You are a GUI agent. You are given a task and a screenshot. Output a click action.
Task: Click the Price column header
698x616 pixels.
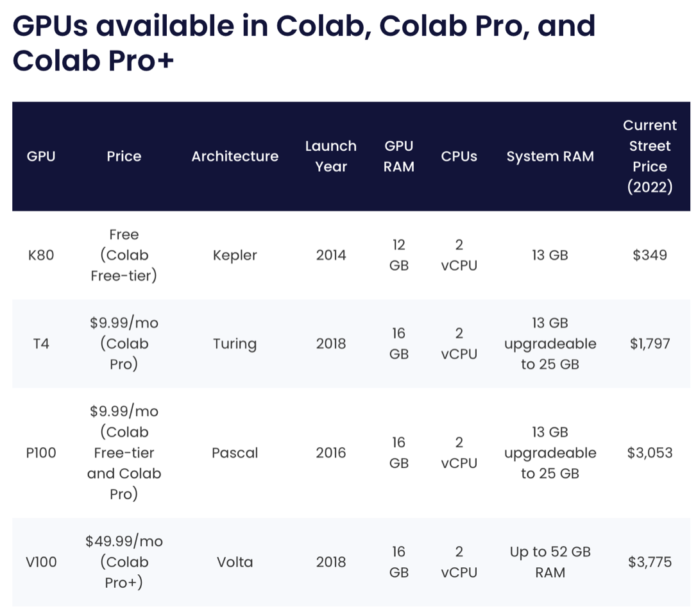click(x=124, y=157)
